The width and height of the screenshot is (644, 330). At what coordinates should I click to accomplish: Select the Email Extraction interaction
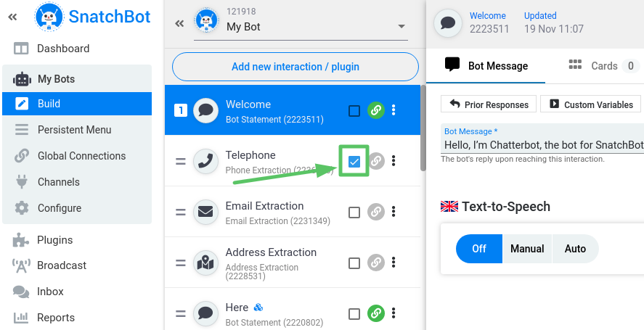click(293, 212)
